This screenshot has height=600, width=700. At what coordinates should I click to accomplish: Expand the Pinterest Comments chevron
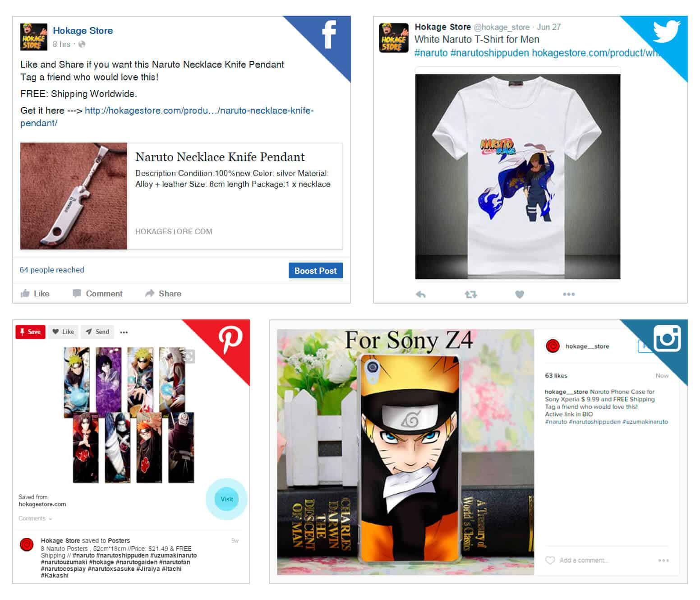pyautogui.click(x=50, y=519)
